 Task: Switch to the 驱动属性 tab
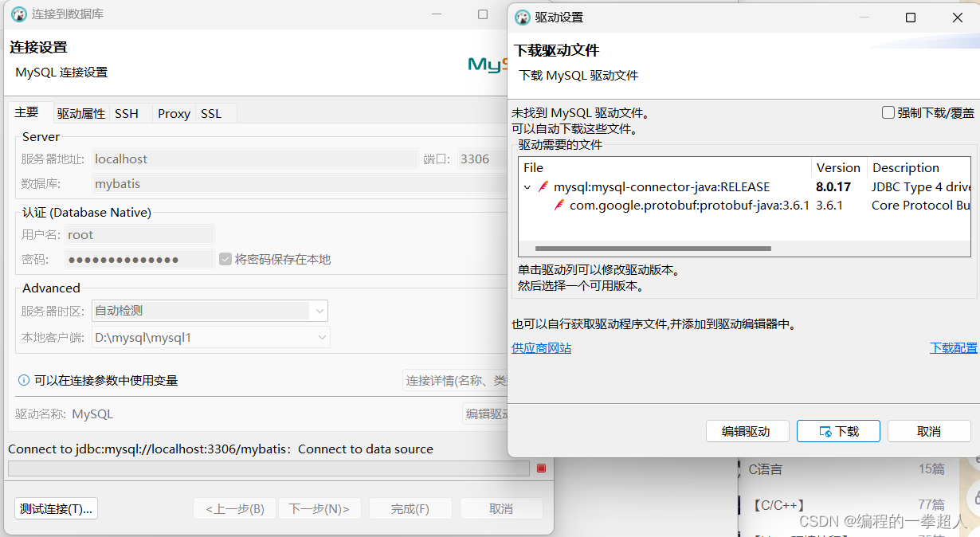point(80,114)
